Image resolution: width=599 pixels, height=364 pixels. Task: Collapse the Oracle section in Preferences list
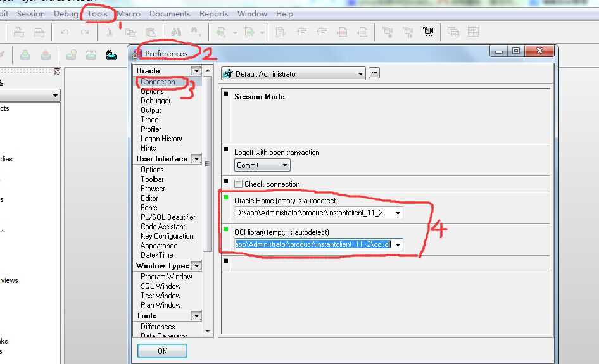(196, 71)
